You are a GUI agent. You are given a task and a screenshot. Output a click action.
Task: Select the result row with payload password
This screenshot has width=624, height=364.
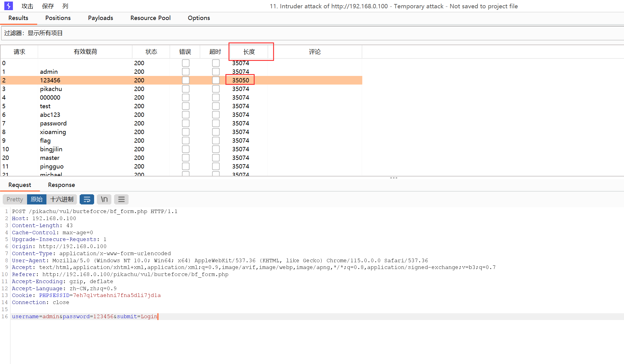point(53,123)
